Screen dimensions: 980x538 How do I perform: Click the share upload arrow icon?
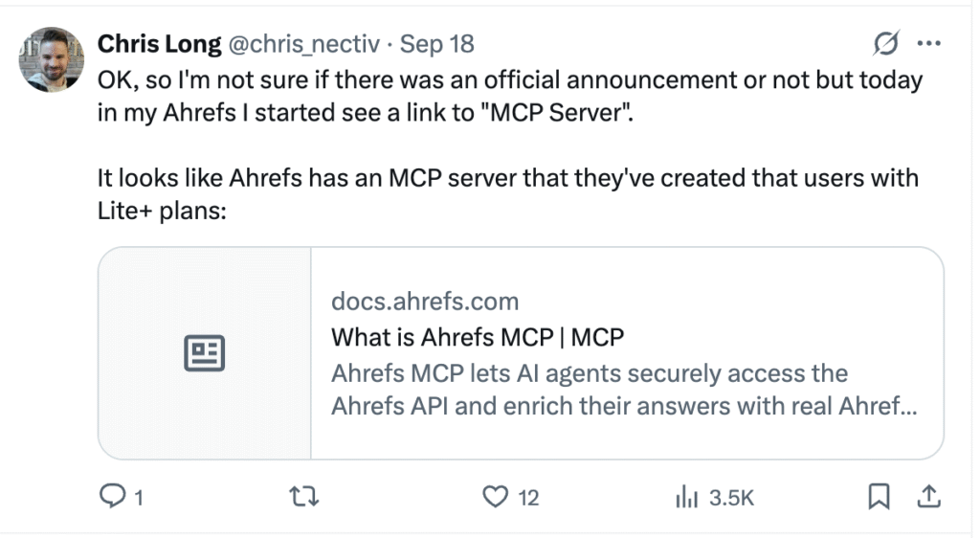927,496
